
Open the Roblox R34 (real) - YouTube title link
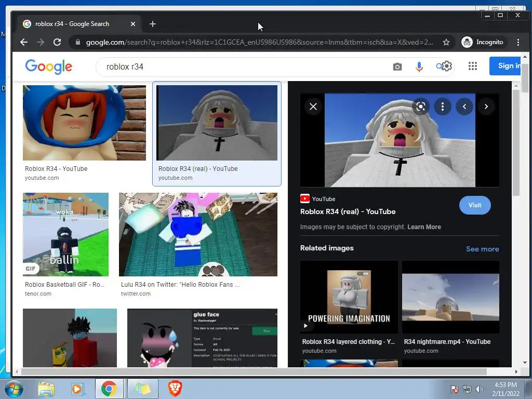point(348,212)
